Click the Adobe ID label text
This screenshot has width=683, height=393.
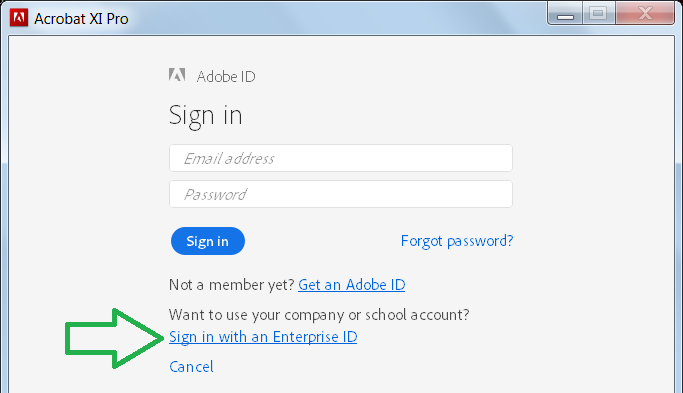pos(226,77)
